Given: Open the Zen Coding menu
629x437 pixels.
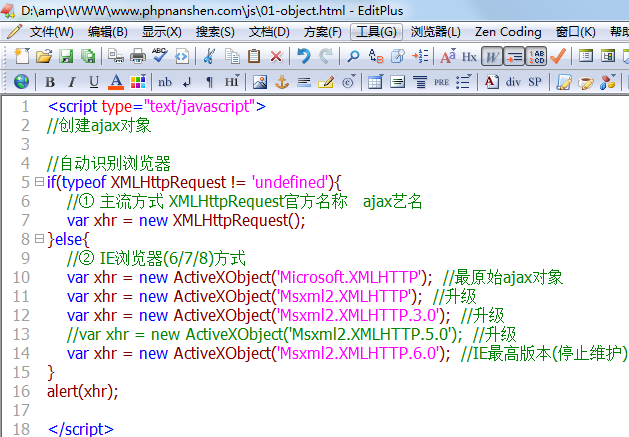Looking at the screenshot, I should tap(508, 32).
